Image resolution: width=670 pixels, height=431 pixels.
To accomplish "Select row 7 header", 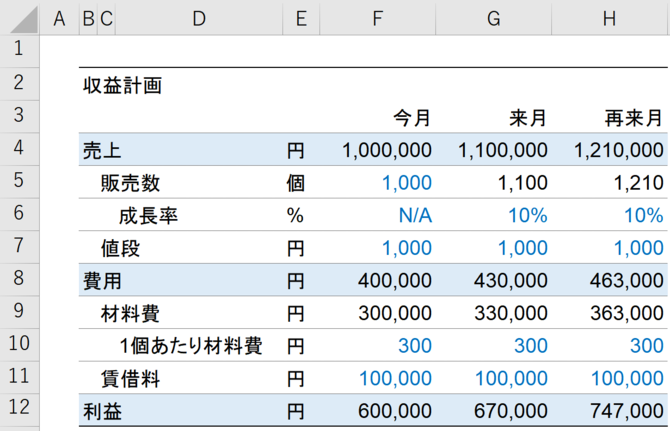I will (19, 247).
